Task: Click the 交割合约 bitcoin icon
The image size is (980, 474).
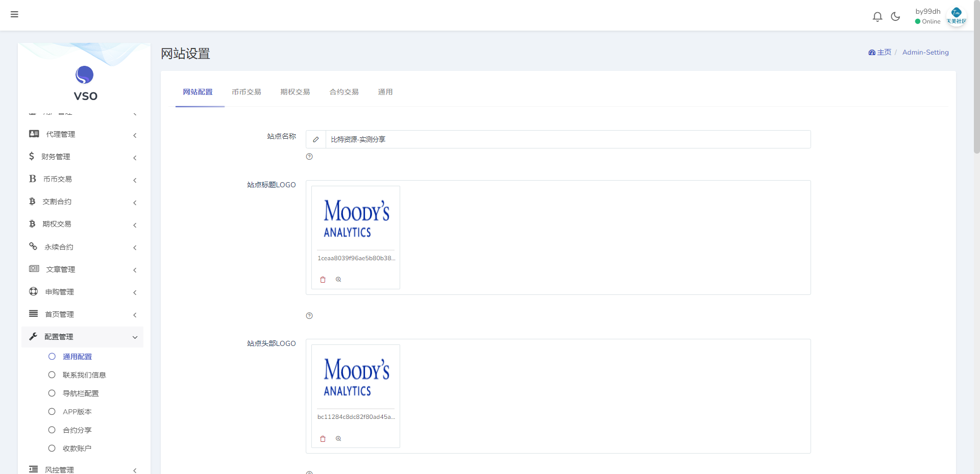Action: point(32,202)
